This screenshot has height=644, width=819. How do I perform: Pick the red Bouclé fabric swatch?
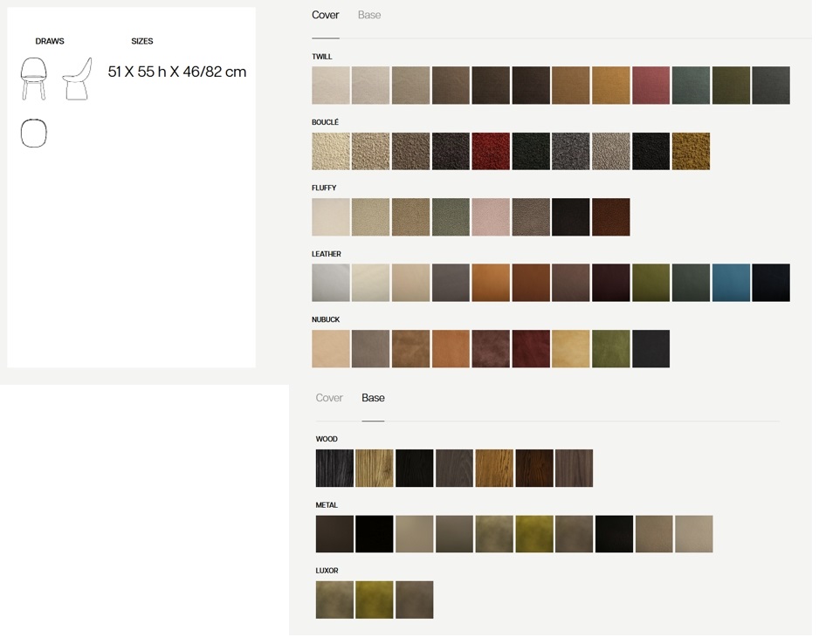[x=491, y=151]
